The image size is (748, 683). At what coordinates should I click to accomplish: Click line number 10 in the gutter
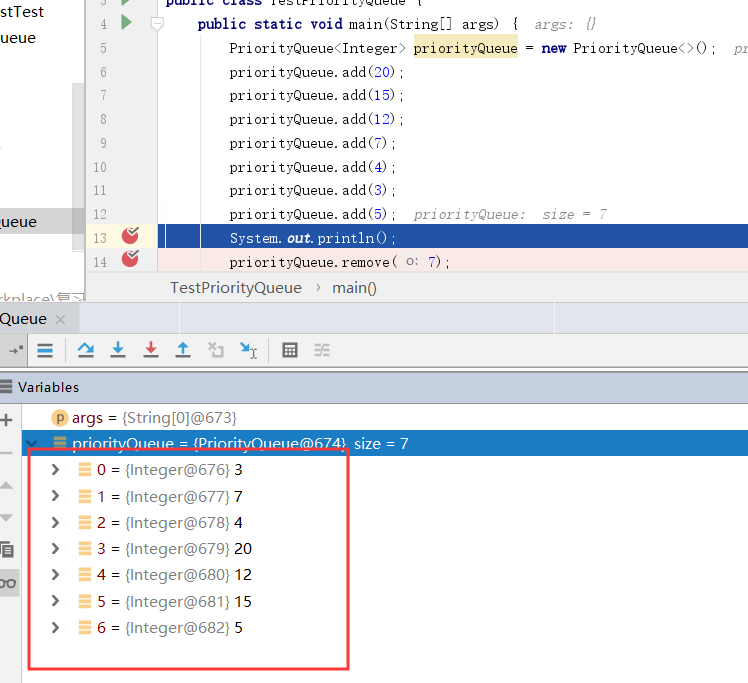click(x=100, y=167)
